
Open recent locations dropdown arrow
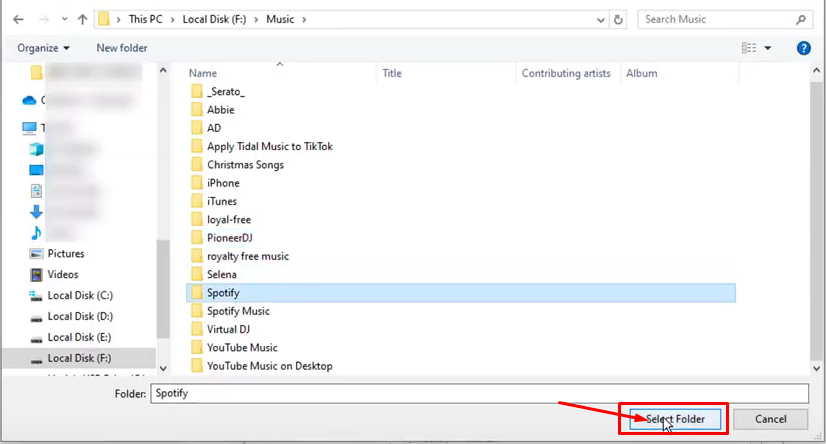[x=64, y=19]
